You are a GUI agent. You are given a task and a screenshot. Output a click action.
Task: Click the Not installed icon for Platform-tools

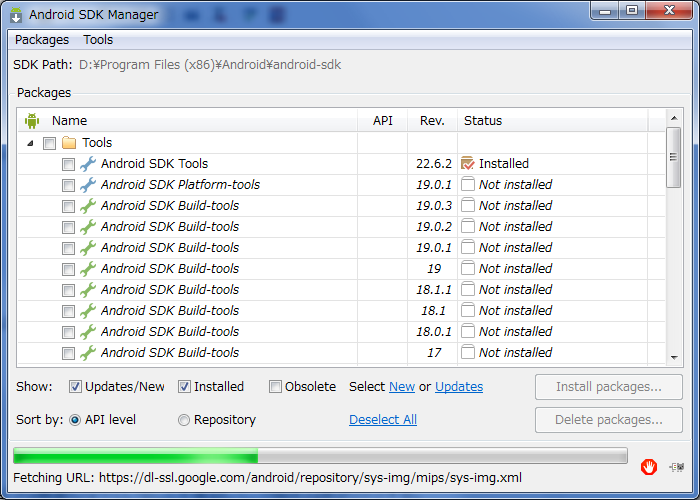point(467,184)
